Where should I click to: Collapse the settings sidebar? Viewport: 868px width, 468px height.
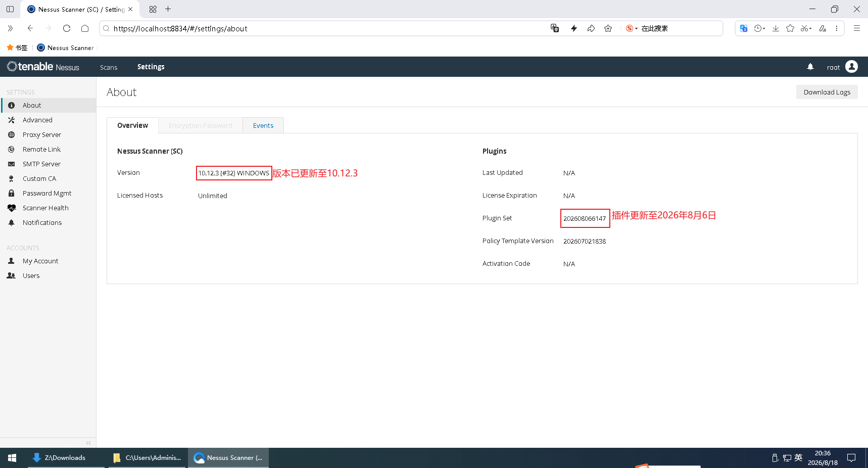coord(88,443)
